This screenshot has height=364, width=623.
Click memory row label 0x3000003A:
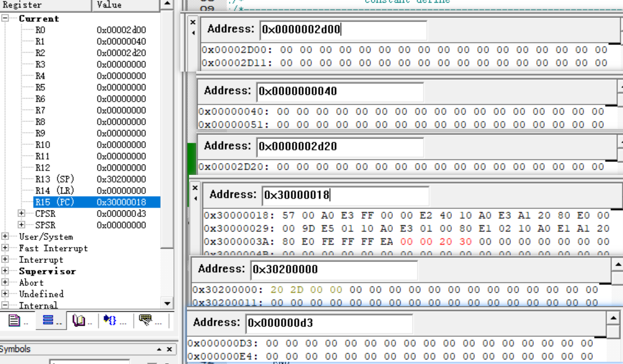[239, 242]
